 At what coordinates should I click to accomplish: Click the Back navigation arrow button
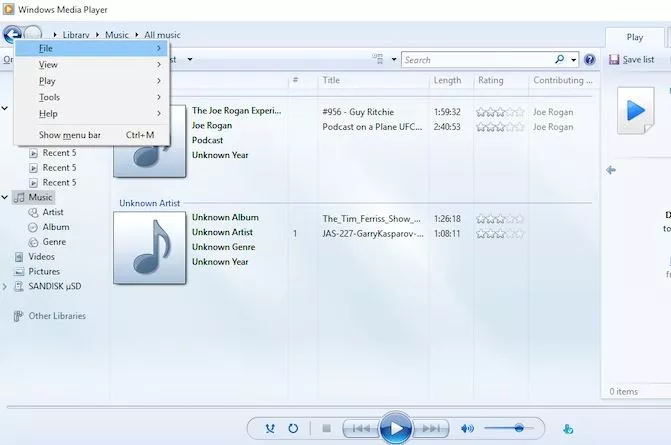pyautogui.click(x=12, y=33)
